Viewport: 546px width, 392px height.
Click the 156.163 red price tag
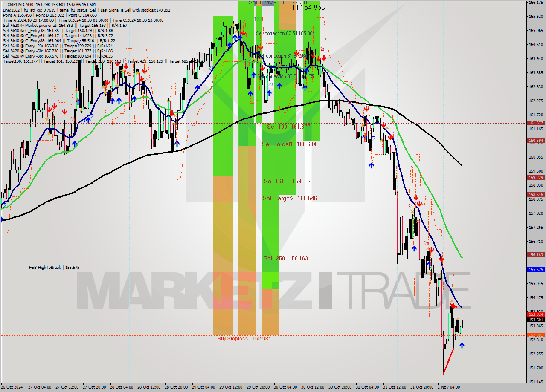point(536,255)
